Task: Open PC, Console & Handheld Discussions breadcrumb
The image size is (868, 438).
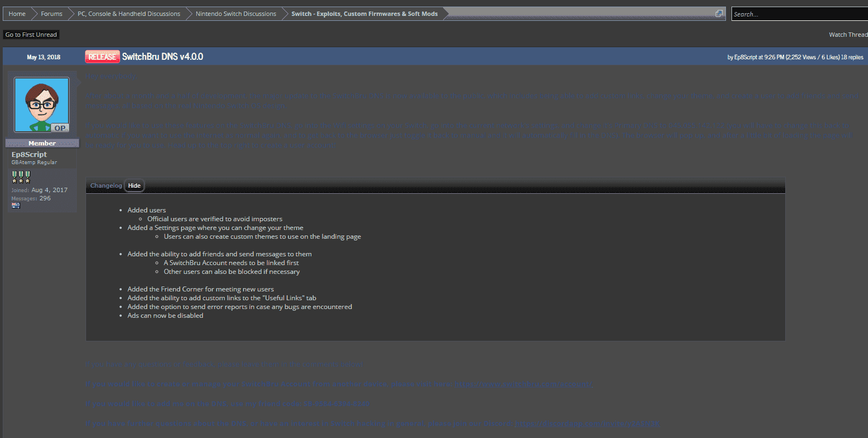Action: 129,14
